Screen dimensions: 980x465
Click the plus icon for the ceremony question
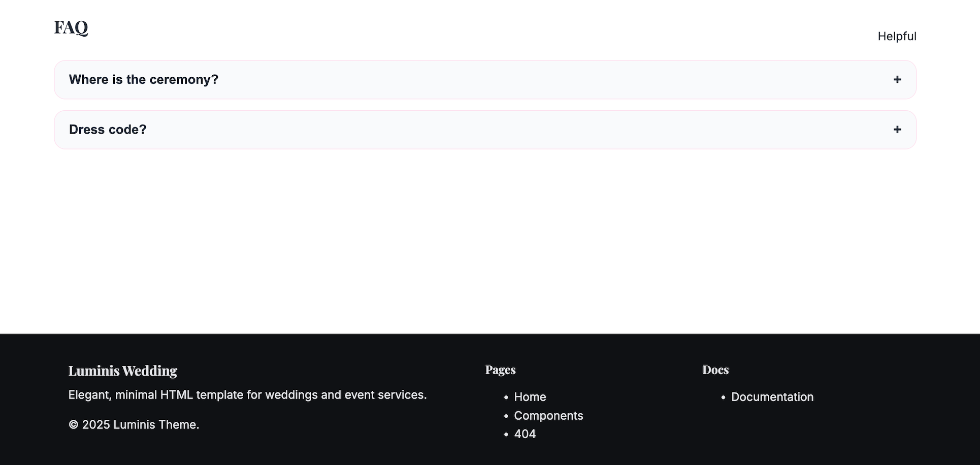897,80
